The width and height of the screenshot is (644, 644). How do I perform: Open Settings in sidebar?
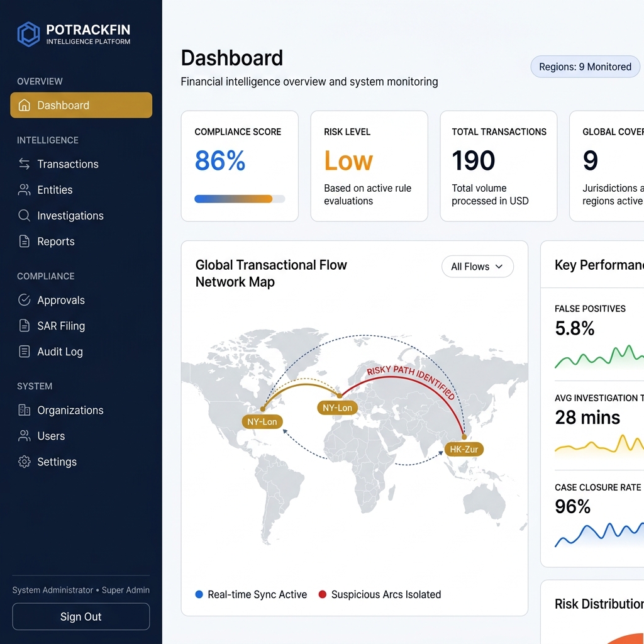[81, 462]
